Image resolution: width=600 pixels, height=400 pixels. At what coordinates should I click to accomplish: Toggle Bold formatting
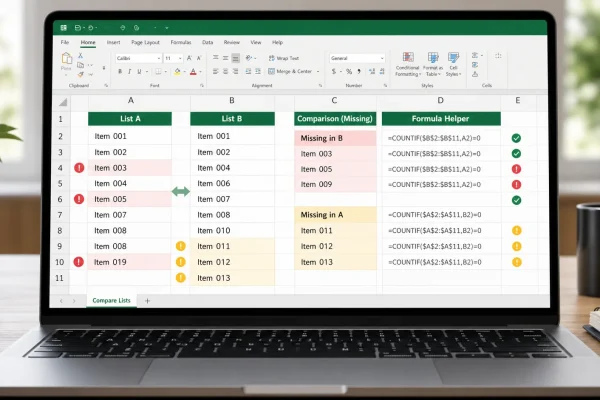point(120,72)
